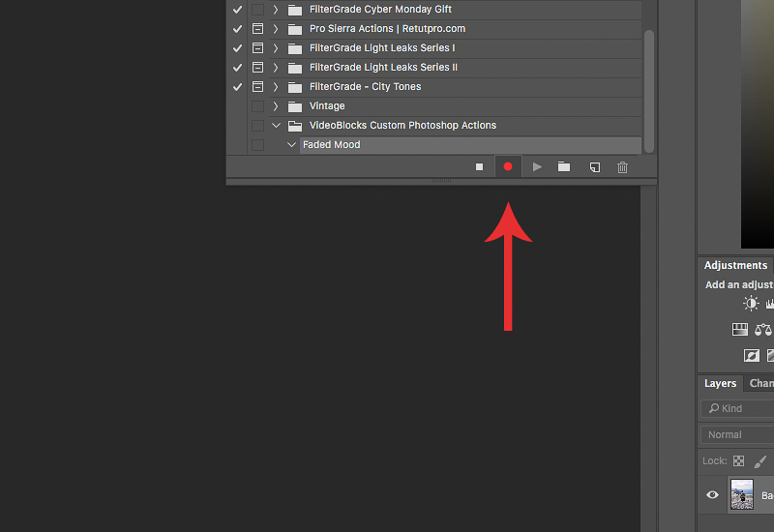Open the Normal blend mode dropdown

click(x=737, y=434)
